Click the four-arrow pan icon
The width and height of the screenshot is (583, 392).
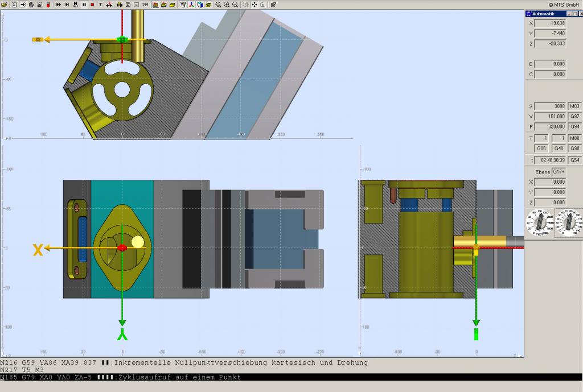(254, 5)
